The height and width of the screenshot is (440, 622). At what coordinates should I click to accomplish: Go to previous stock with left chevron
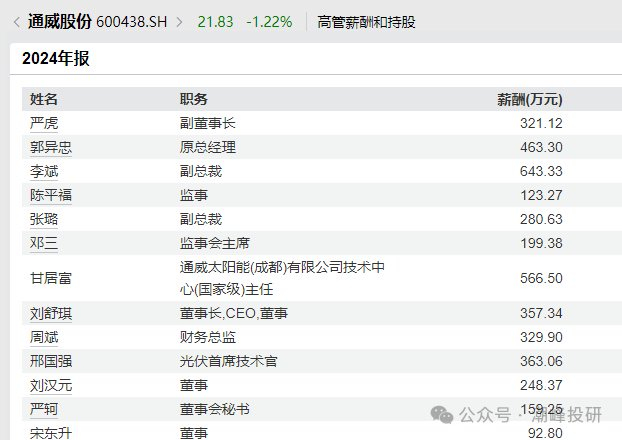(16, 22)
